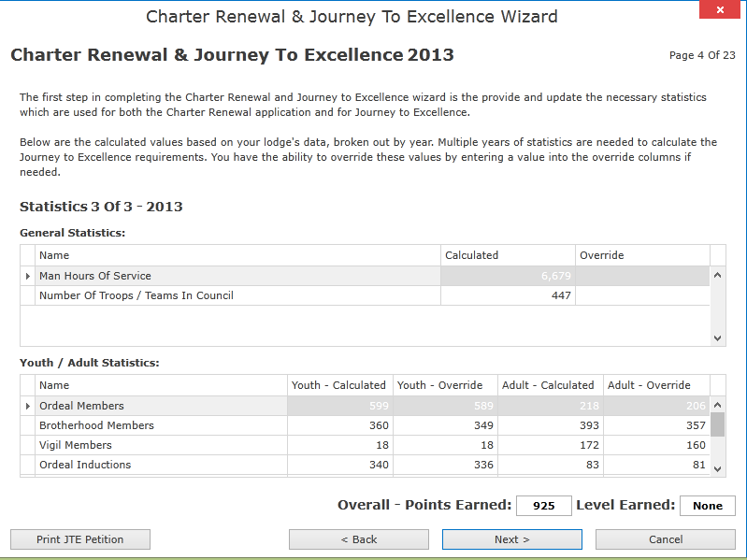Screen dimensions: 747x560
Task: Click the Man Hours Override cell
Action: 642,276
